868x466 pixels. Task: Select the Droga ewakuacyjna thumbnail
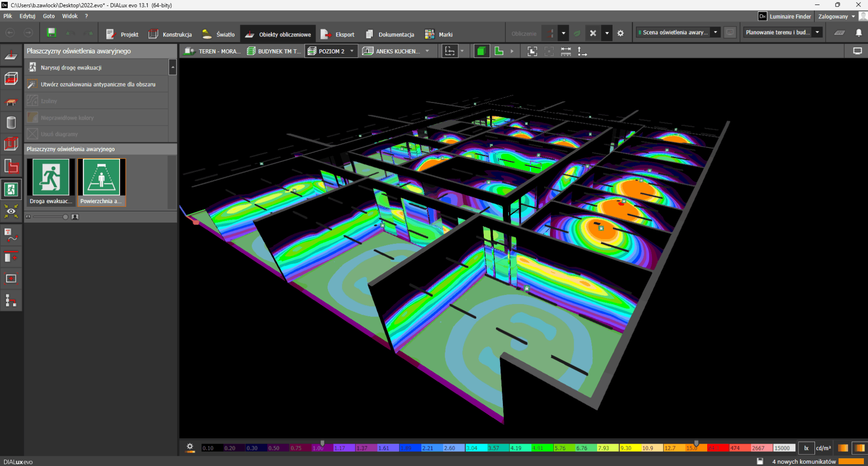51,182
